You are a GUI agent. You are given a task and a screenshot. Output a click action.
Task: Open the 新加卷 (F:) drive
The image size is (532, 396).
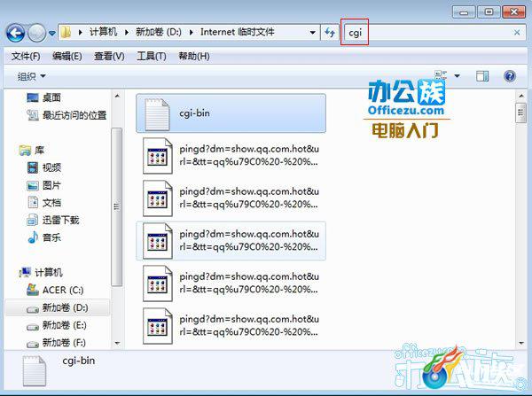(64, 343)
